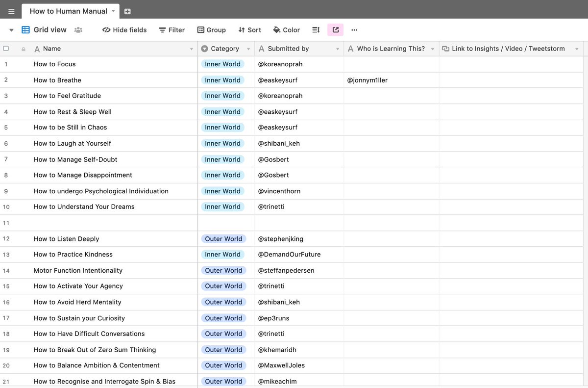Click the @ep3runs cell
Screen dimensions: 588x388
[299, 318]
